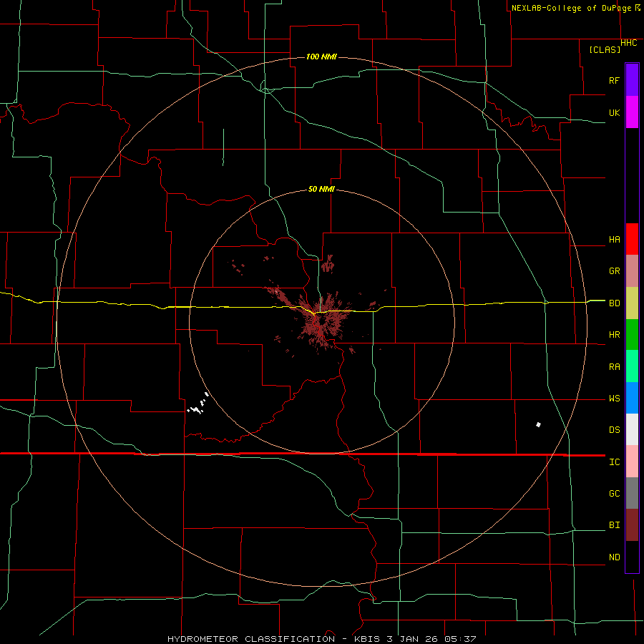644x644 pixels.
Task: Click the 'KBIS' radar site identifier
Action: click(366, 639)
